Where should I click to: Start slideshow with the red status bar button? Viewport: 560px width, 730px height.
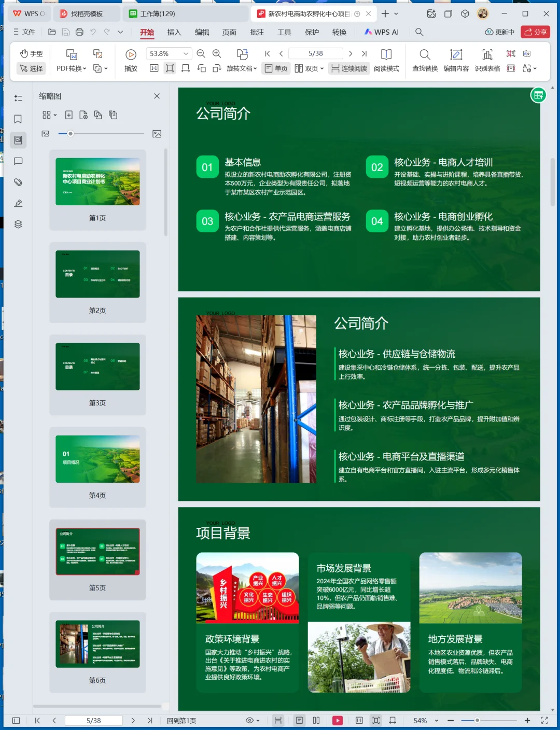tap(338, 721)
